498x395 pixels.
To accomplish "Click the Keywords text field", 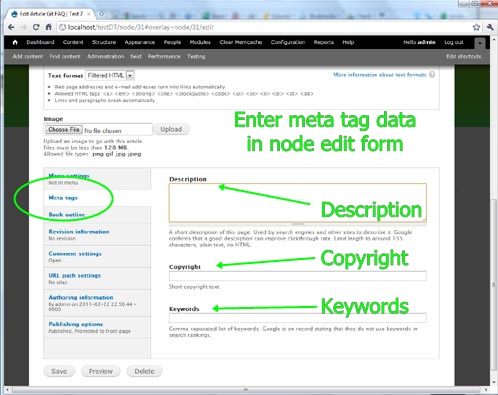I will pos(298,318).
